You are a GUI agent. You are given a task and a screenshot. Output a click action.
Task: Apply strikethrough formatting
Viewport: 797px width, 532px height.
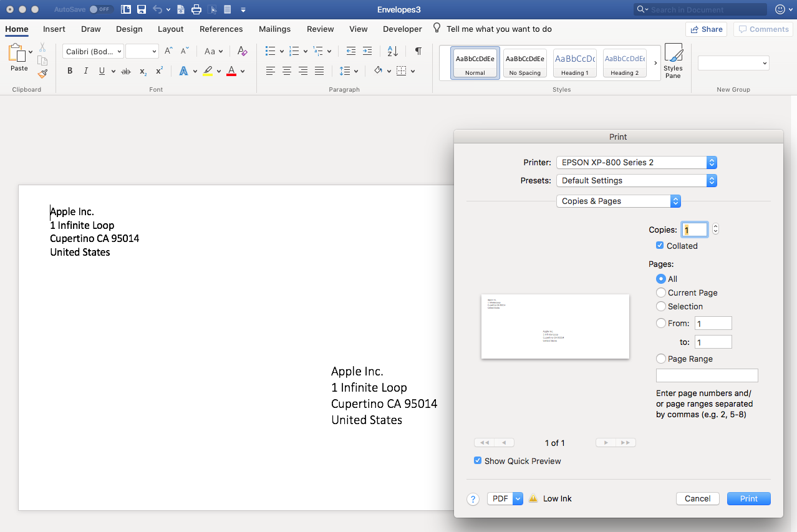[126, 71]
